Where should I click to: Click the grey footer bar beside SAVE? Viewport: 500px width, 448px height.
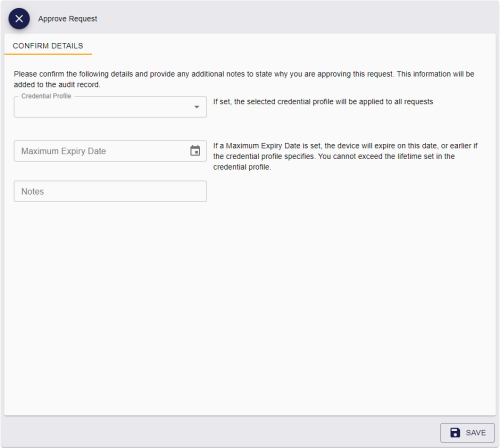click(220, 432)
